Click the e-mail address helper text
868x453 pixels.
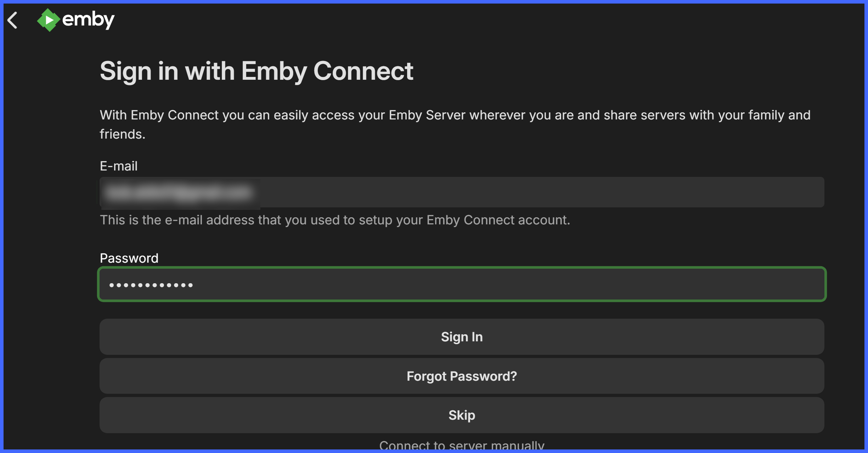point(335,220)
